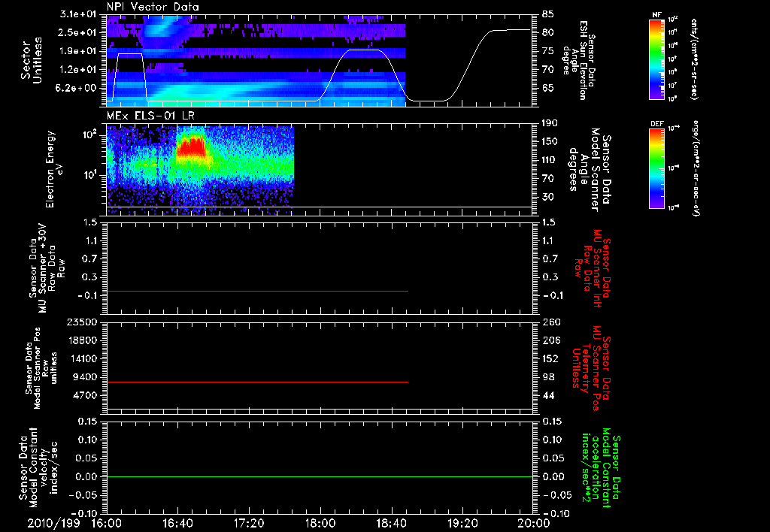Click the '2010/199 16:00' time axis label

75,523
